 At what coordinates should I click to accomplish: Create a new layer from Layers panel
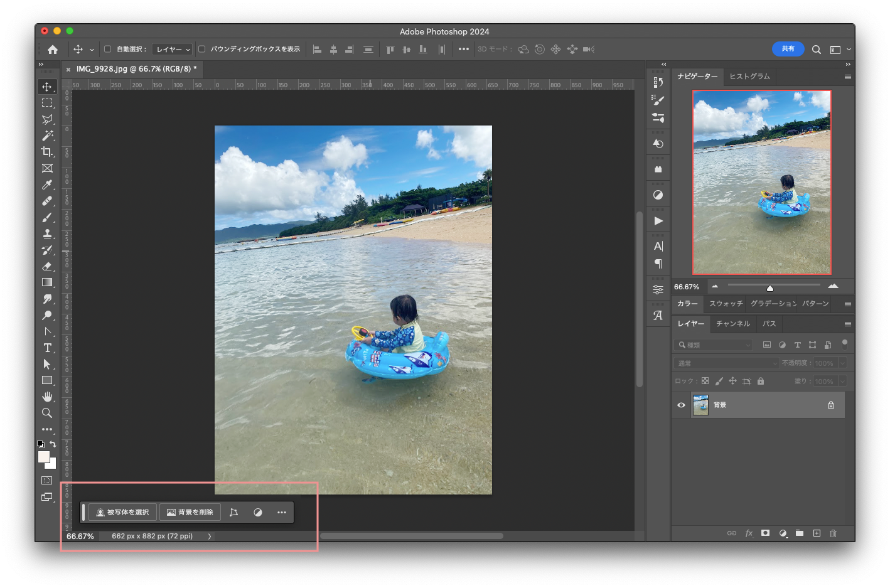817,533
